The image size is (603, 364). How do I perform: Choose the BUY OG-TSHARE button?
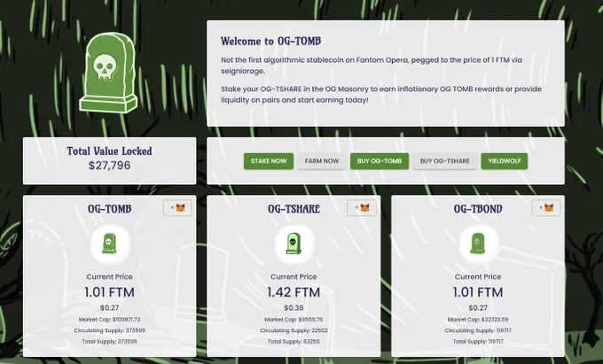click(444, 161)
